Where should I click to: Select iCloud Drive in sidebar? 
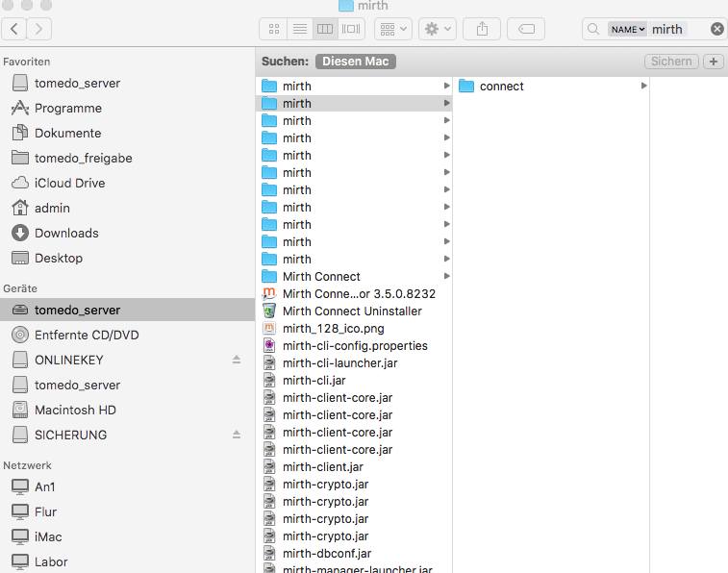tap(69, 183)
